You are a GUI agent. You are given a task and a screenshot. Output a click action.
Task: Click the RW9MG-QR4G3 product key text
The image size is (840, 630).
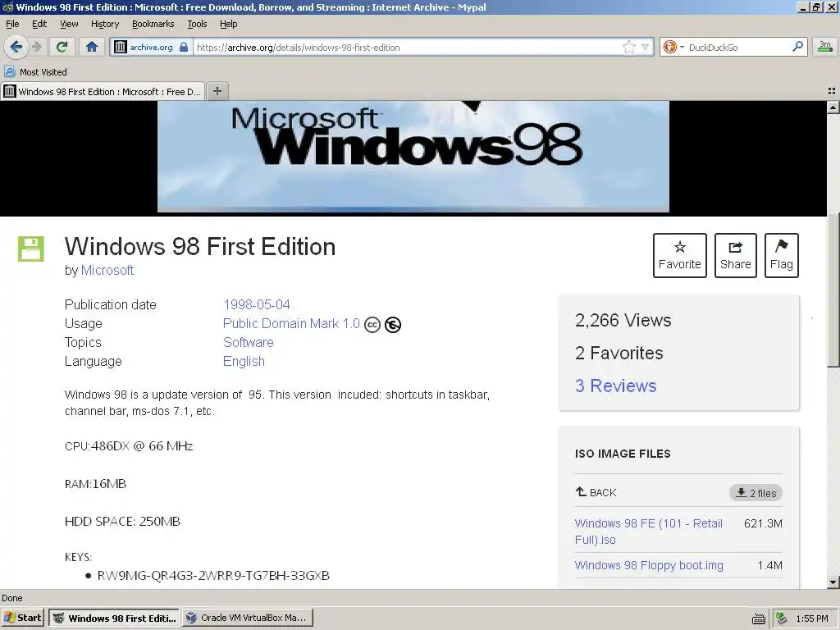coord(213,575)
